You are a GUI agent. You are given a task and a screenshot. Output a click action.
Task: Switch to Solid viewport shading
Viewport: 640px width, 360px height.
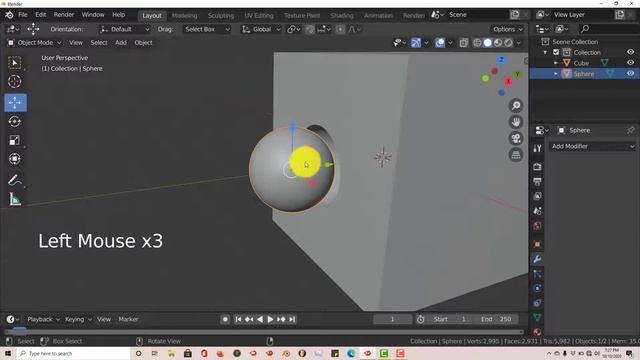click(x=487, y=43)
